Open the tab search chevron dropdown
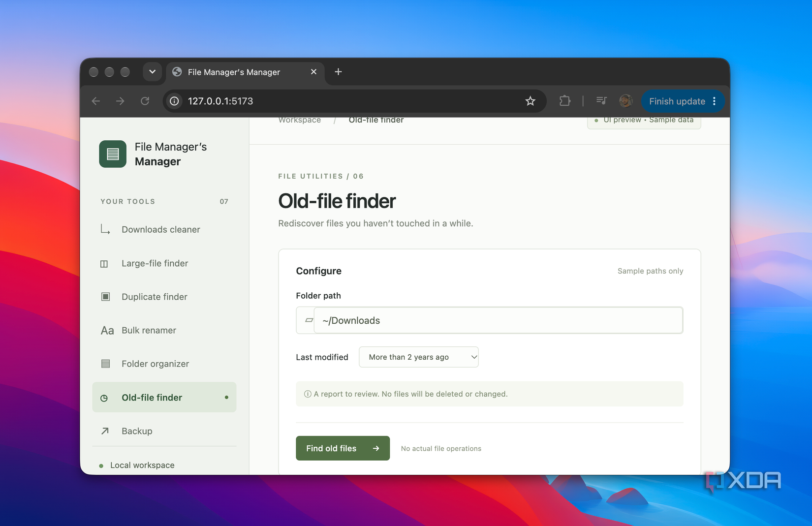 click(153, 72)
